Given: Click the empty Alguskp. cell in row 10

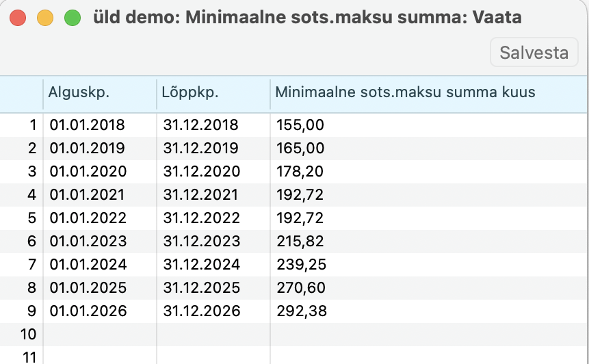Looking at the screenshot, I should 99,335.
